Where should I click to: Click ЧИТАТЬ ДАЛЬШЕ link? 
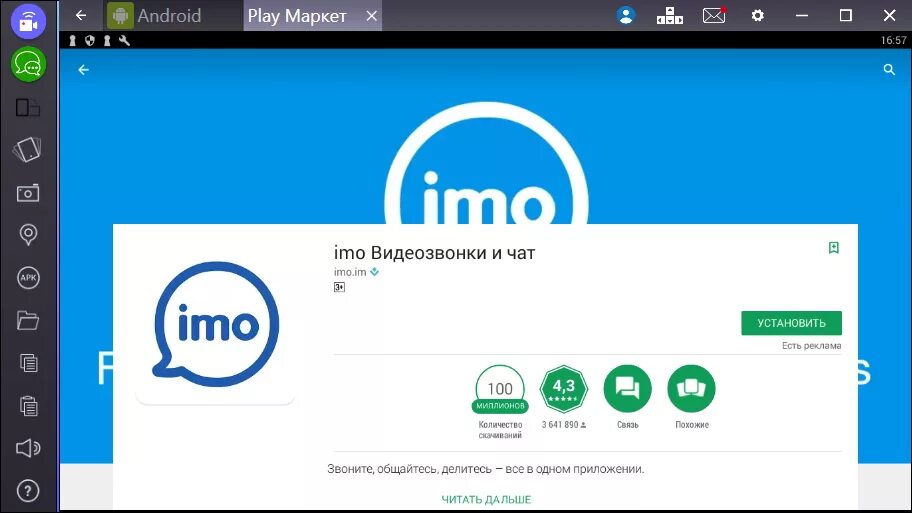point(486,499)
